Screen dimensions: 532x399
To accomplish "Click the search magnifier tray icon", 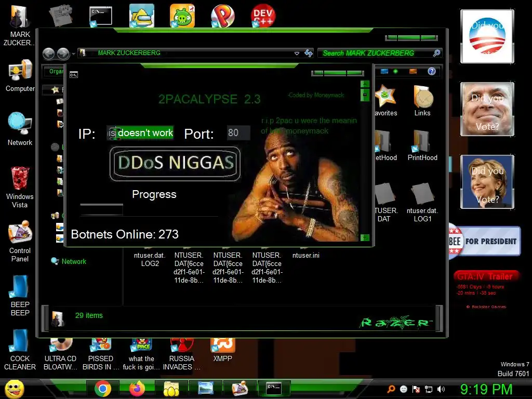I will (391, 390).
